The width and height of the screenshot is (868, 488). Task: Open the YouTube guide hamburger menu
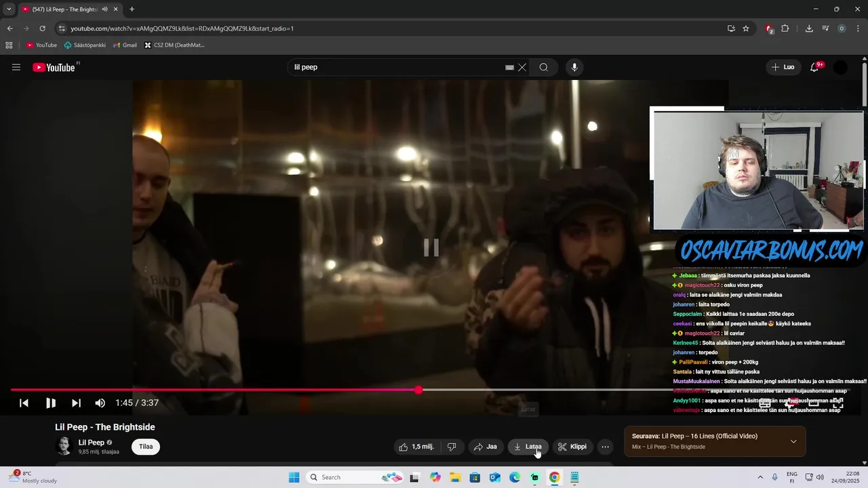click(x=16, y=67)
